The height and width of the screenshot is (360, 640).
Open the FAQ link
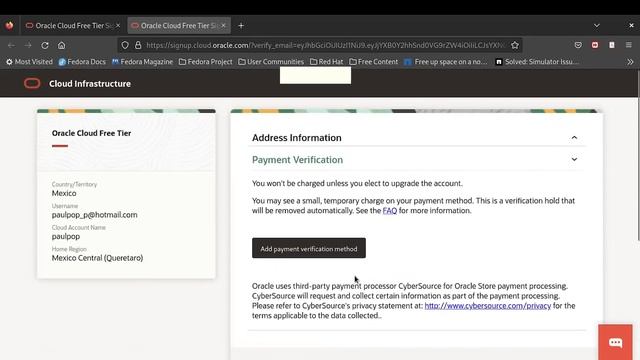389,211
